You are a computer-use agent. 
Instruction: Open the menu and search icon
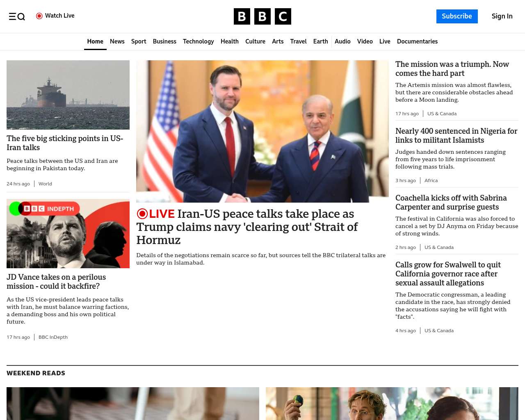(x=17, y=16)
